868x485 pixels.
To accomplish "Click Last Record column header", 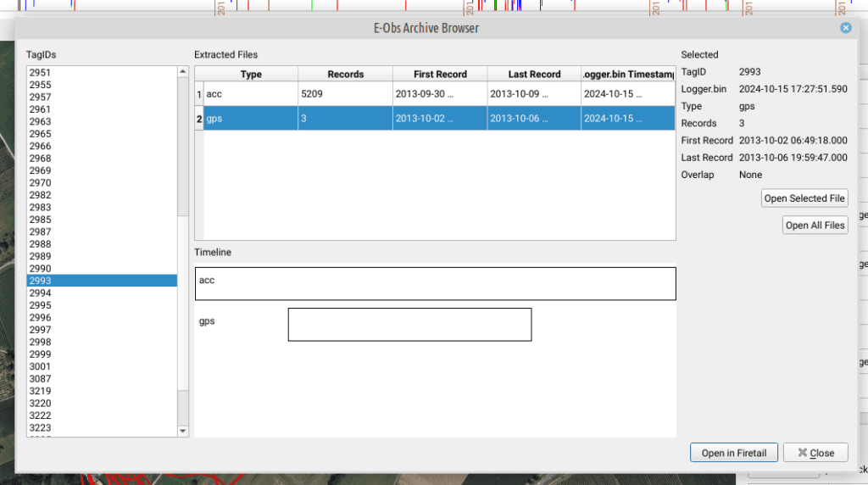I will [x=534, y=74].
